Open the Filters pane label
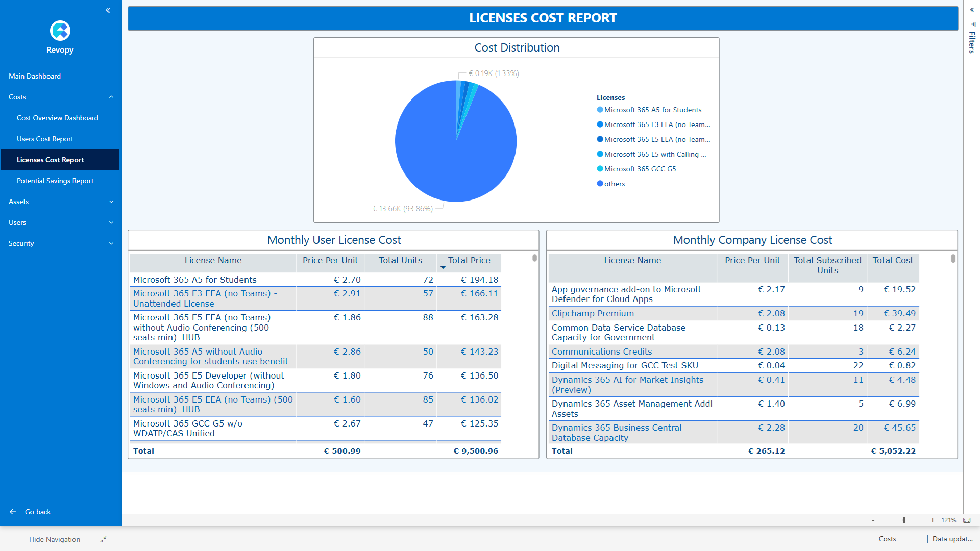Image resolution: width=980 pixels, height=551 pixels. [x=972, y=42]
